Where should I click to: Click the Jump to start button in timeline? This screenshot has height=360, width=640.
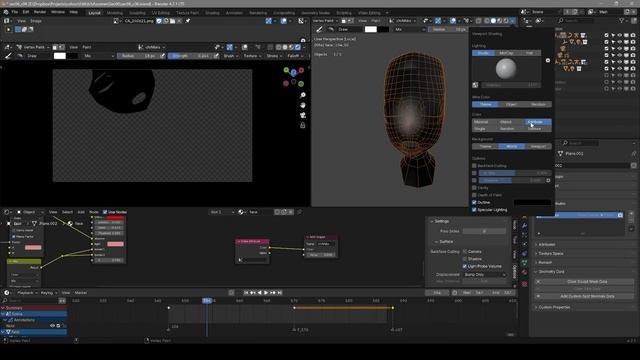[246, 293]
